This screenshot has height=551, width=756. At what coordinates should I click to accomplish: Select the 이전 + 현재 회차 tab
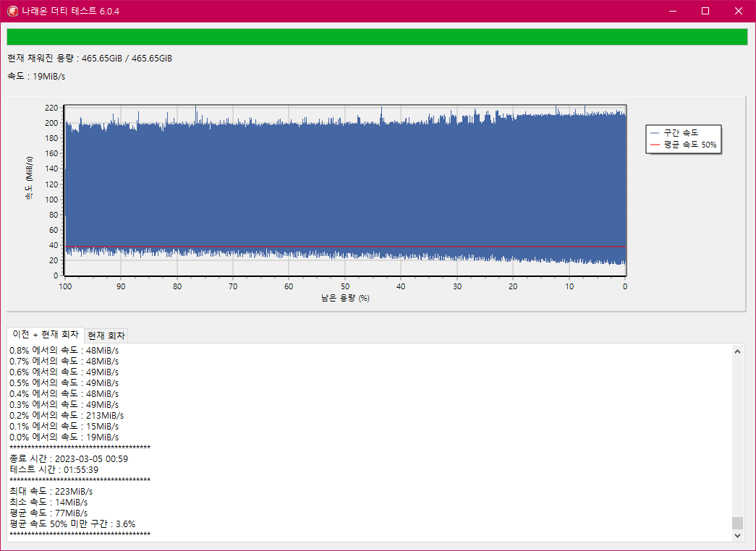(46, 335)
